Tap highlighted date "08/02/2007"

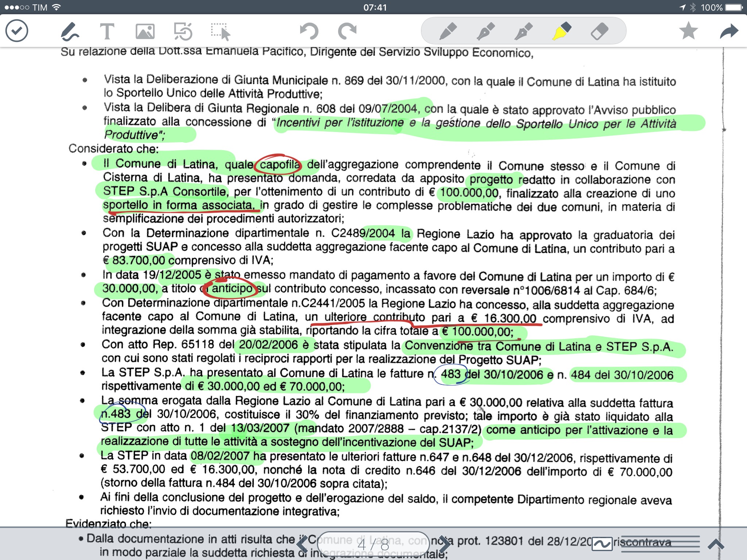(220, 456)
